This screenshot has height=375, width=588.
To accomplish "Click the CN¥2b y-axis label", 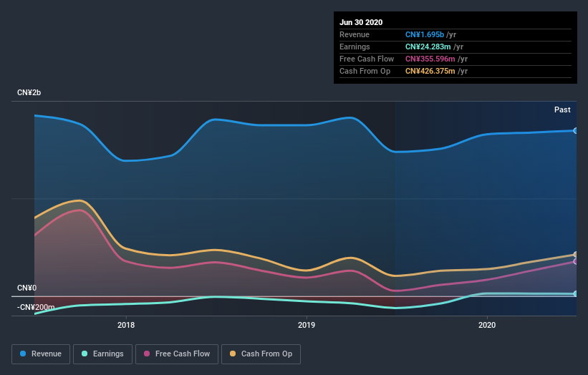I will tap(29, 92).
